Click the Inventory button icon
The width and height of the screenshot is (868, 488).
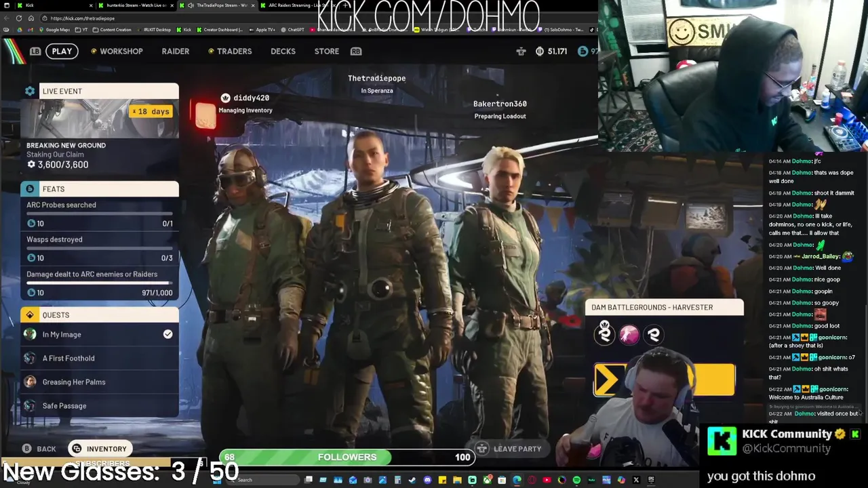coord(77,449)
